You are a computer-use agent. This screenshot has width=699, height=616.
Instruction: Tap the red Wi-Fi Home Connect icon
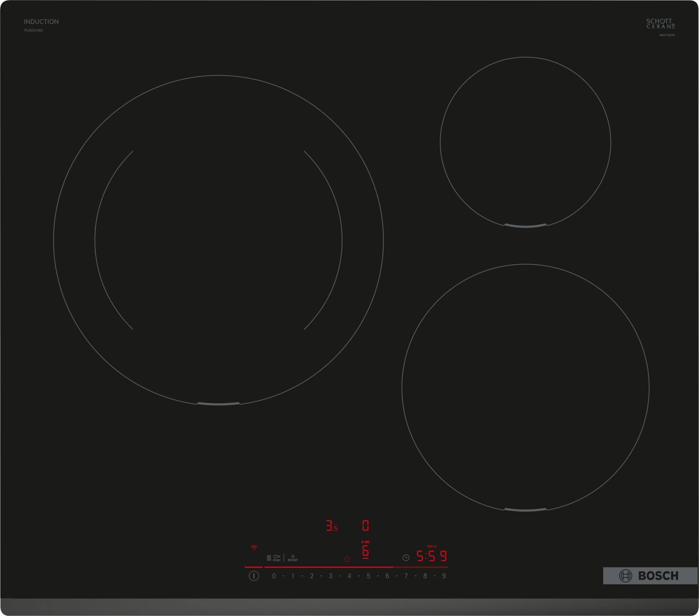(254, 548)
